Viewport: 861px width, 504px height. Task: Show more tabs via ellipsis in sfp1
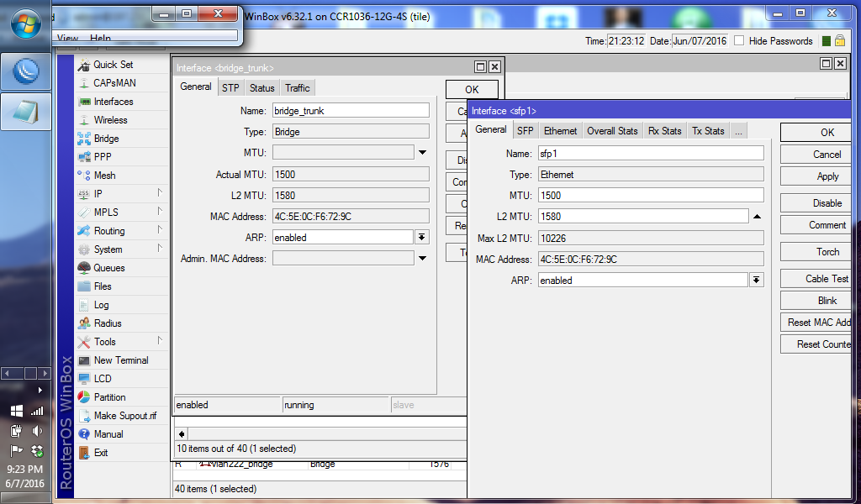pos(738,131)
